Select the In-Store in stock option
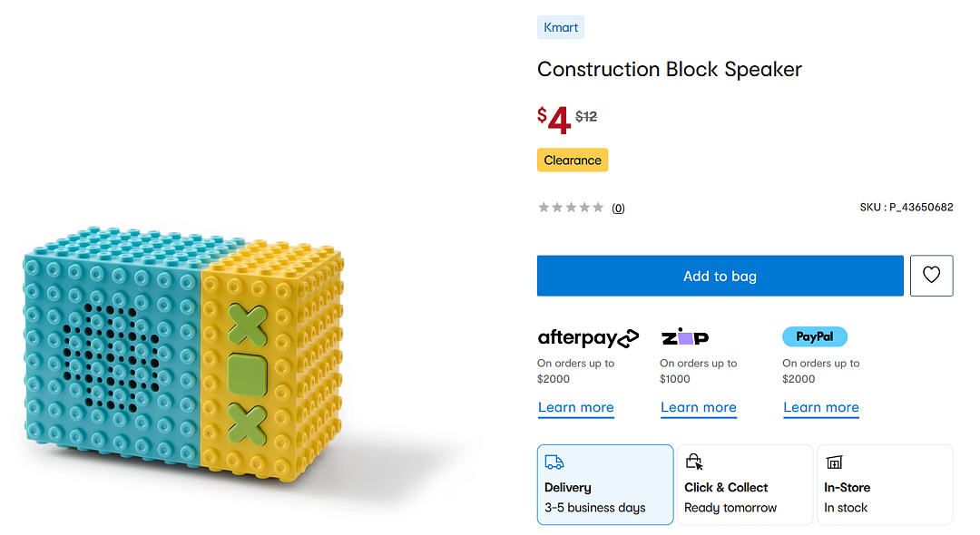The height and width of the screenshot is (535, 980). pyautogui.click(x=885, y=484)
